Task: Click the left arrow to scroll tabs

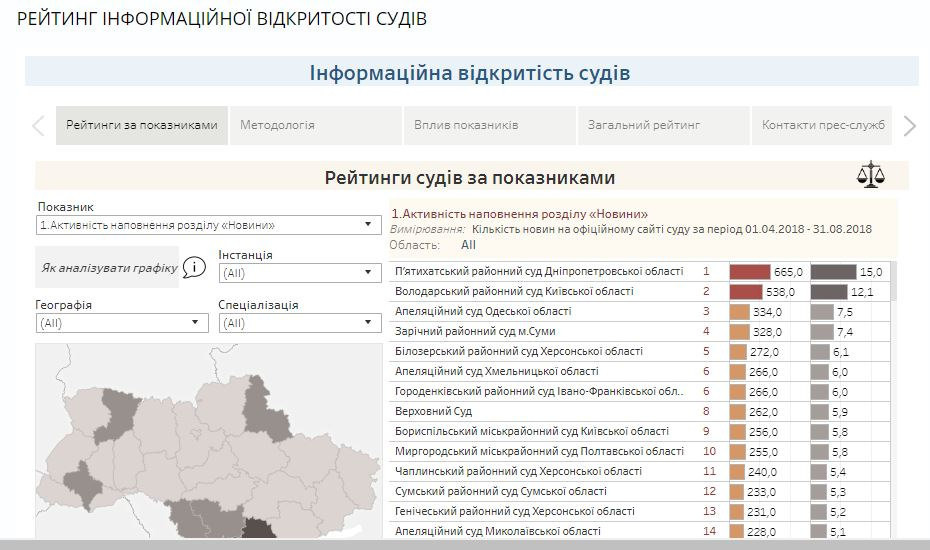Action: [39, 126]
